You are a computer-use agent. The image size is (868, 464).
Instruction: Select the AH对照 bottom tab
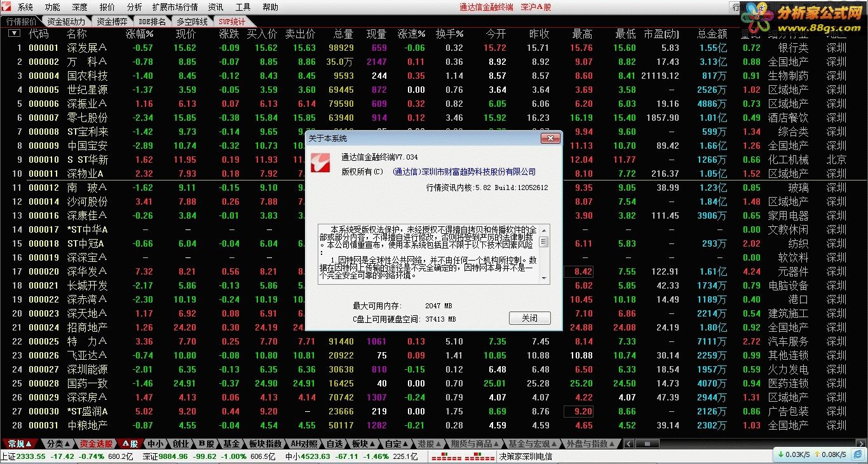pos(304,444)
